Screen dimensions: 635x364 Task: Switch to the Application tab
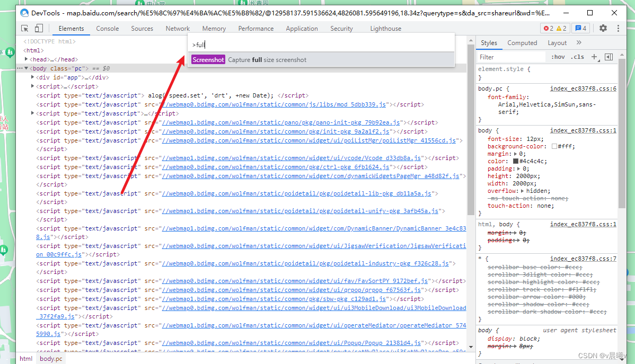click(302, 28)
